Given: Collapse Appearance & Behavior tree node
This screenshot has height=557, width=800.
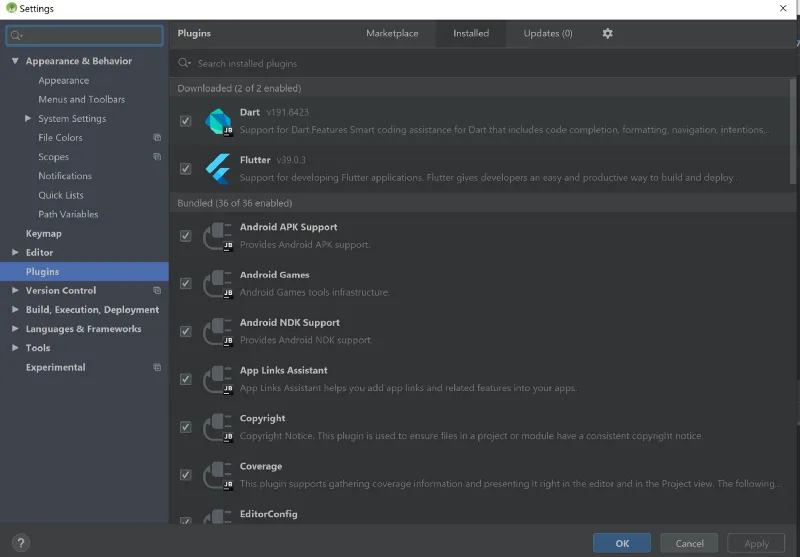Looking at the screenshot, I should pos(15,61).
